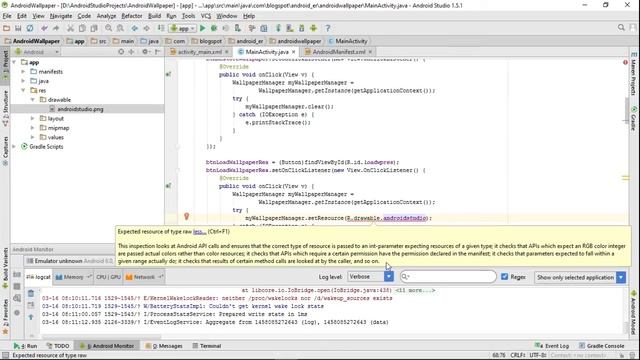Expand the java folder
Image resolution: width=640 pixels, height=360 pixels.
(x=23, y=81)
